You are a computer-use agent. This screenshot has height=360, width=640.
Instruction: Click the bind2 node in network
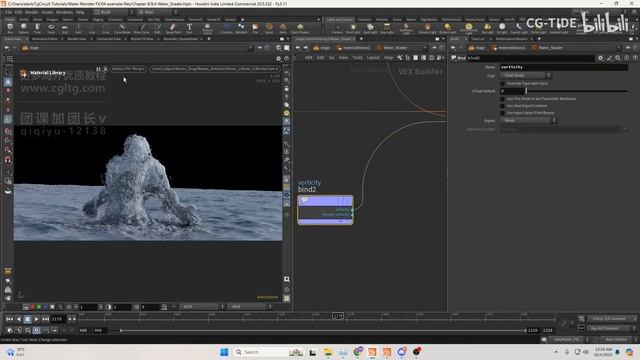(325, 210)
